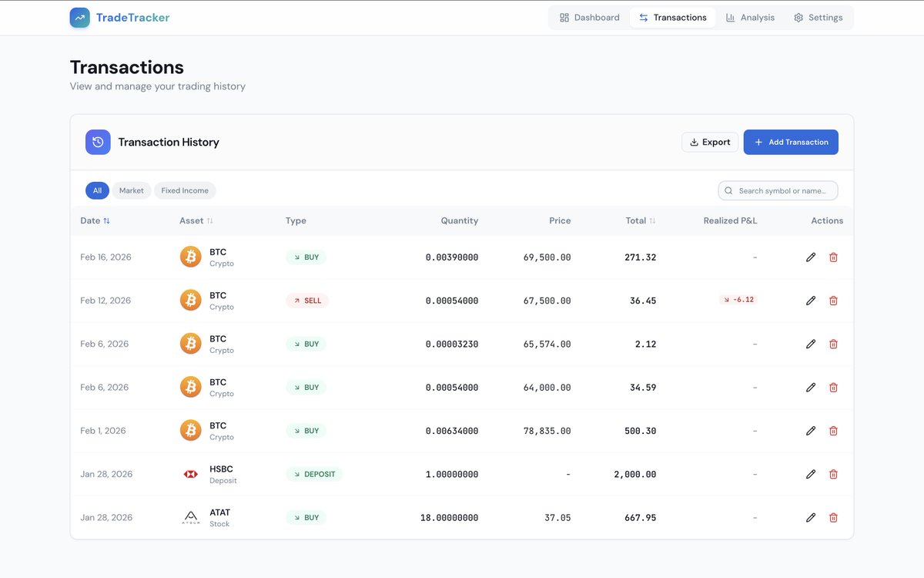Click the Bitcoin icon in Feb 16 row
Image resolution: width=924 pixels, height=578 pixels.
(x=190, y=257)
